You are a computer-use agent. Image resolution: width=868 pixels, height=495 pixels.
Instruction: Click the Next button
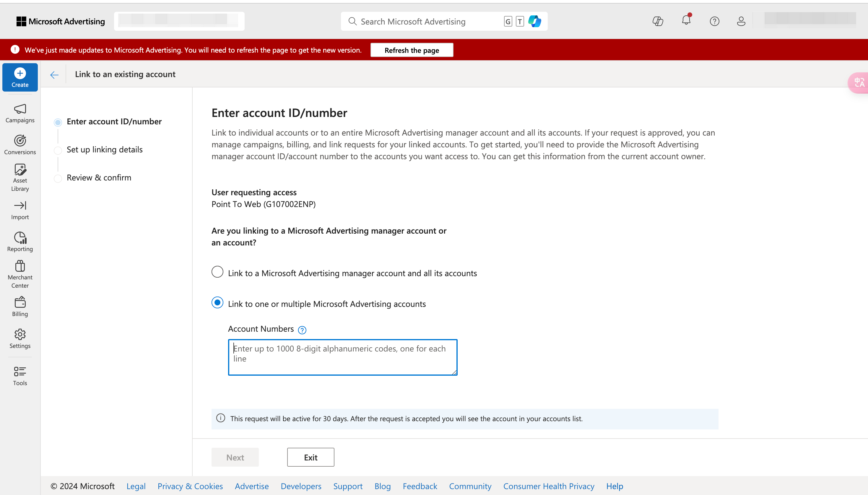click(235, 457)
